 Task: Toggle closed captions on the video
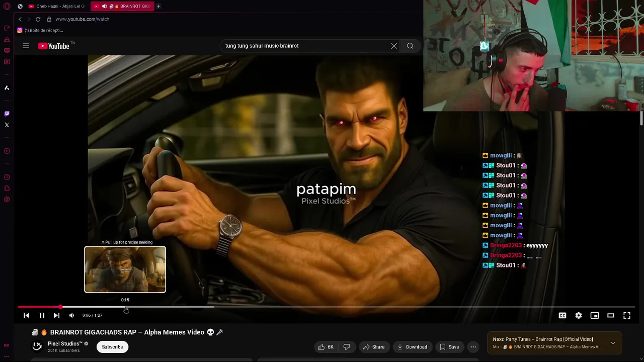562,315
